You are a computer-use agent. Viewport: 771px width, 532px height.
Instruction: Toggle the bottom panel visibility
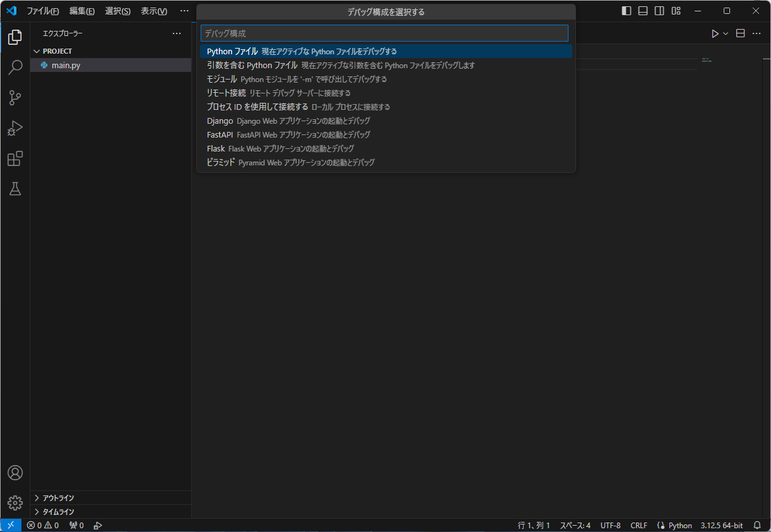[x=642, y=11]
